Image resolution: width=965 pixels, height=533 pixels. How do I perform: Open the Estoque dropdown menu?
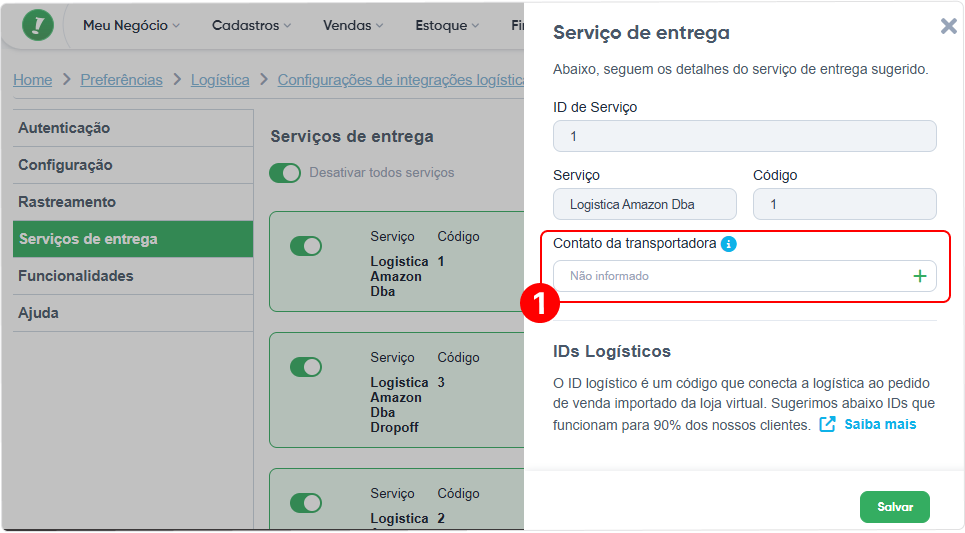pyautogui.click(x=447, y=25)
